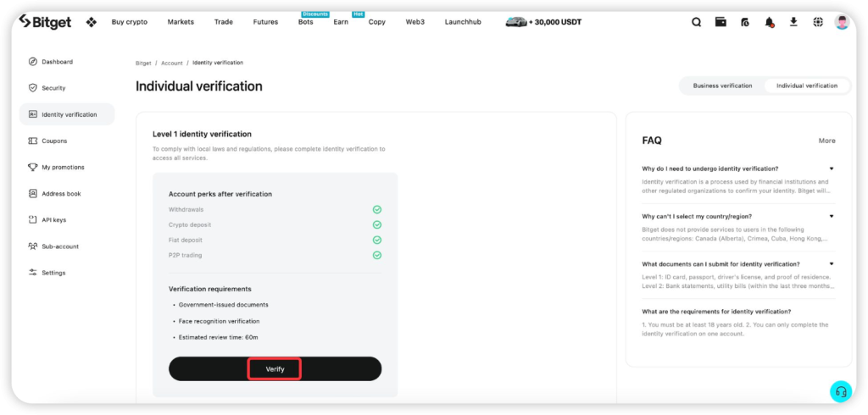Image resolution: width=868 pixels, height=415 pixels.
Task: Click 'Face recognition verification' requirement
Action: [220, 321]
